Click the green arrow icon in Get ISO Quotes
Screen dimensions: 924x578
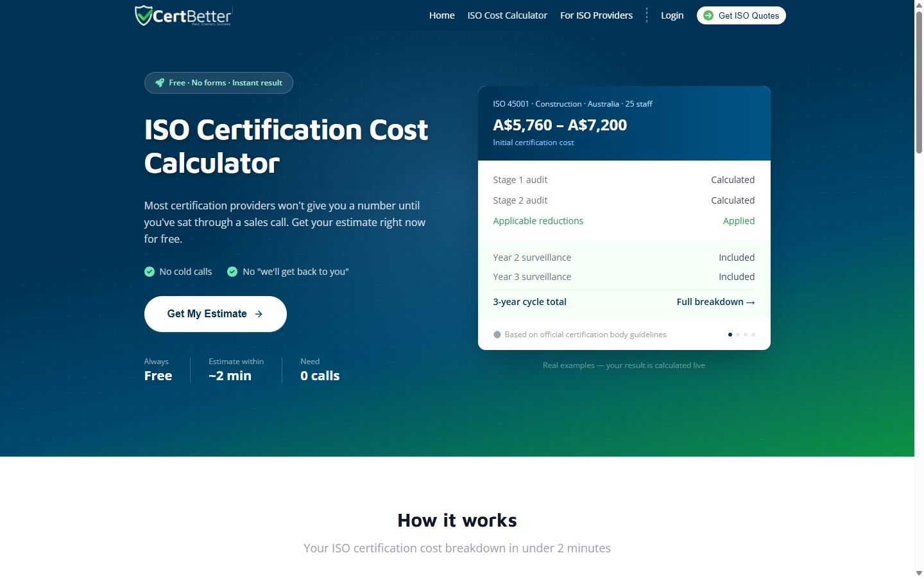tap(708, 15)
